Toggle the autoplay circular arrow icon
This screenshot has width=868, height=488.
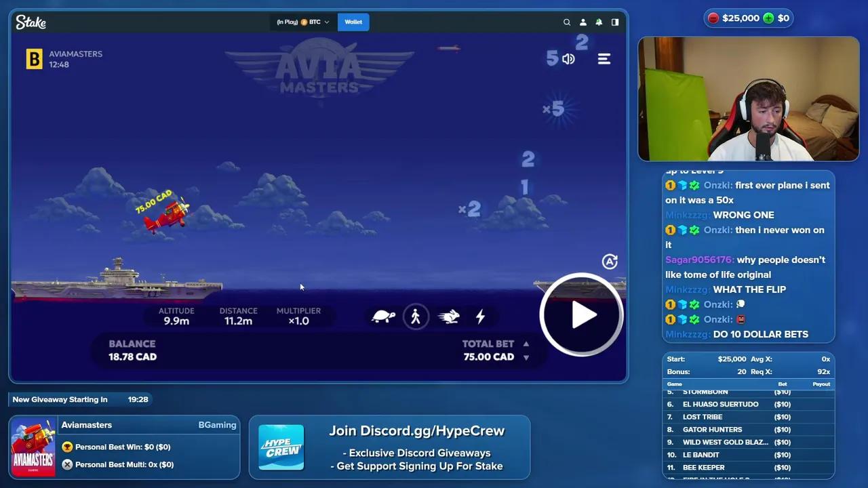coord(610,262)
